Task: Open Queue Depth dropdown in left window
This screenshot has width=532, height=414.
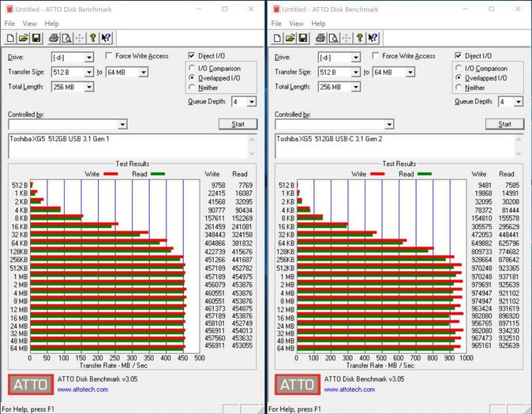Action: tap(252, 102)
